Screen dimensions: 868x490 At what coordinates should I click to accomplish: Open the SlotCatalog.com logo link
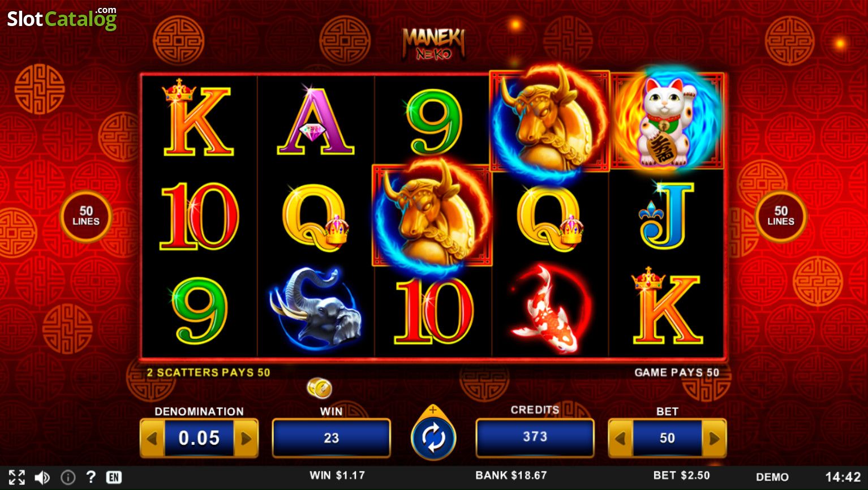tap(62, 18)
